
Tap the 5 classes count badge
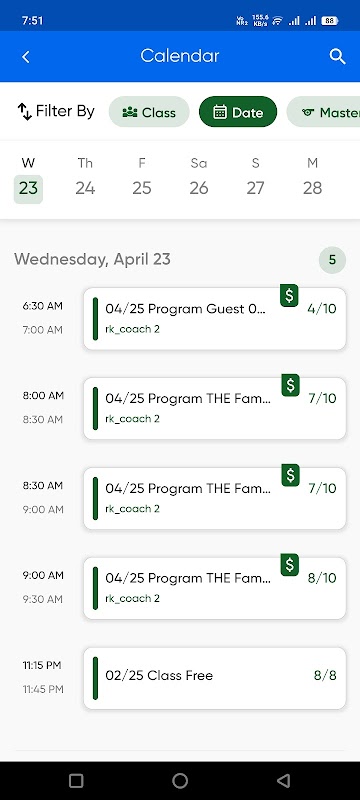332,260
